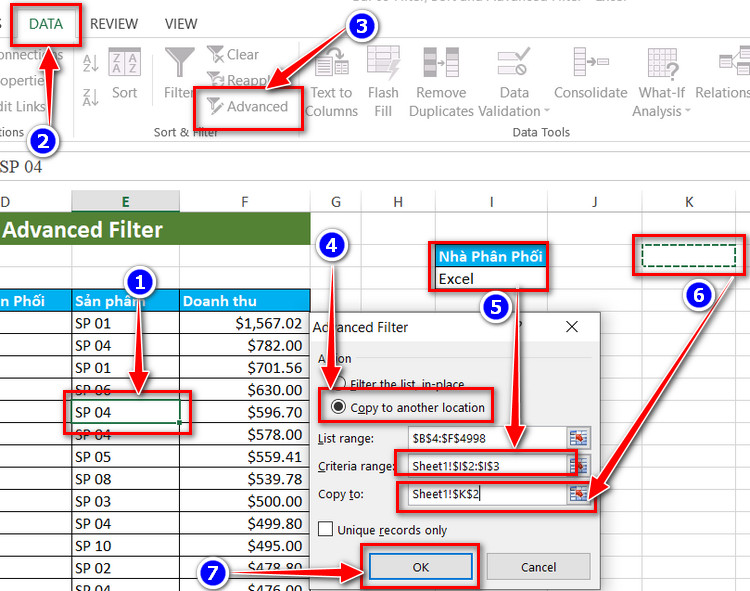
Task: Select the cell showing $1,567.02
Action: pyautogui.click(x=245, y=323)
